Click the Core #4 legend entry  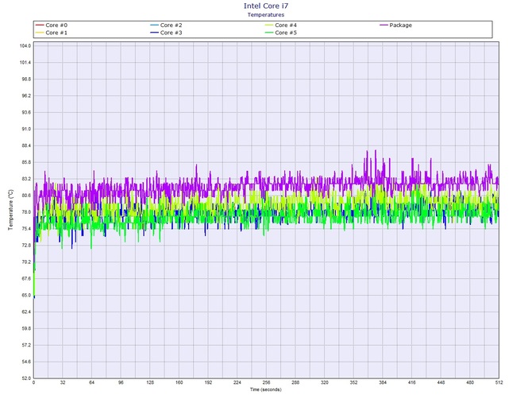tap(281, 25)
